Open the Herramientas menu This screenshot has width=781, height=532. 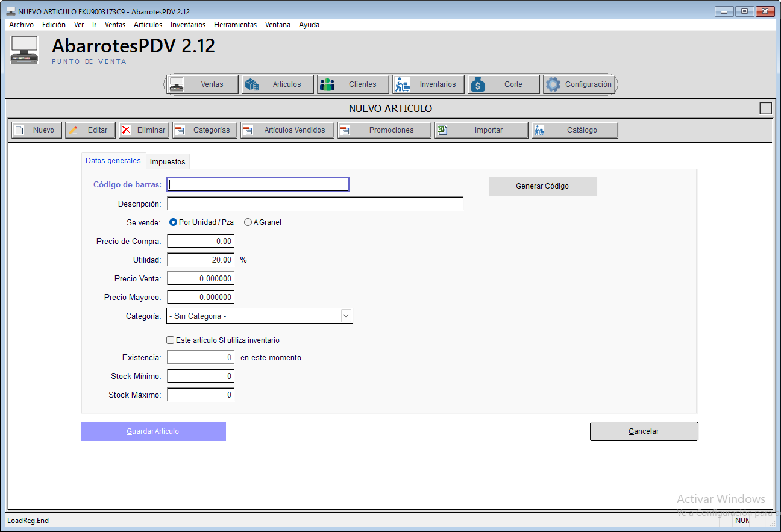pos(235,25)
